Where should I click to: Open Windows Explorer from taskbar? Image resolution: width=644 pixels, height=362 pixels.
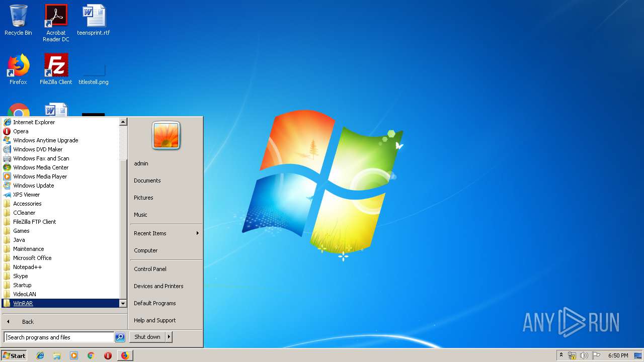pos(57,355)
